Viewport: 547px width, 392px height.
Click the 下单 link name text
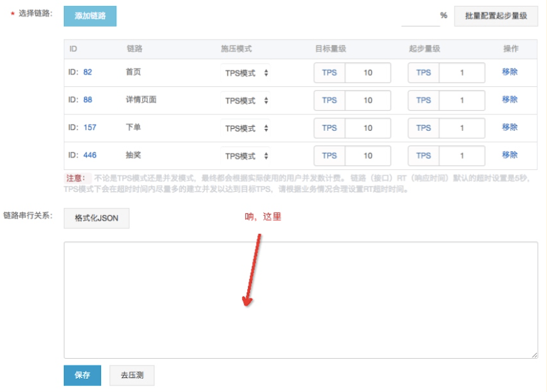coord(134,127)
